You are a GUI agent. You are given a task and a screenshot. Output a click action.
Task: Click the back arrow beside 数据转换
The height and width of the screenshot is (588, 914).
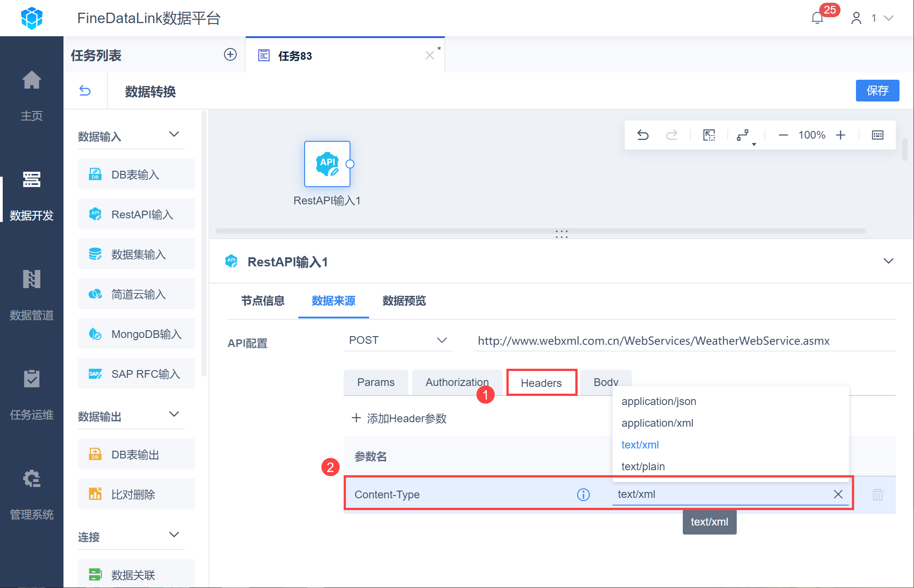[x=85, y=91]
